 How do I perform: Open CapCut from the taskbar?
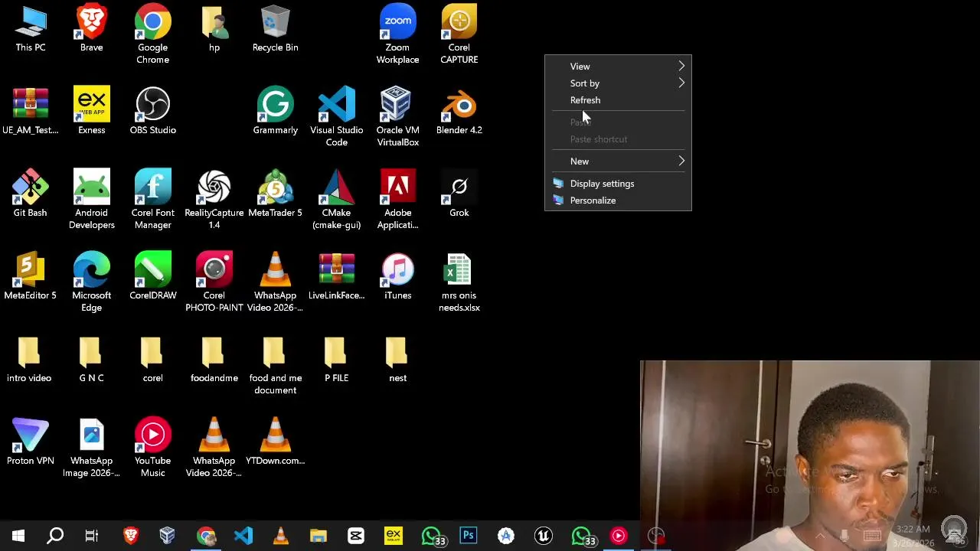point(355,536)
